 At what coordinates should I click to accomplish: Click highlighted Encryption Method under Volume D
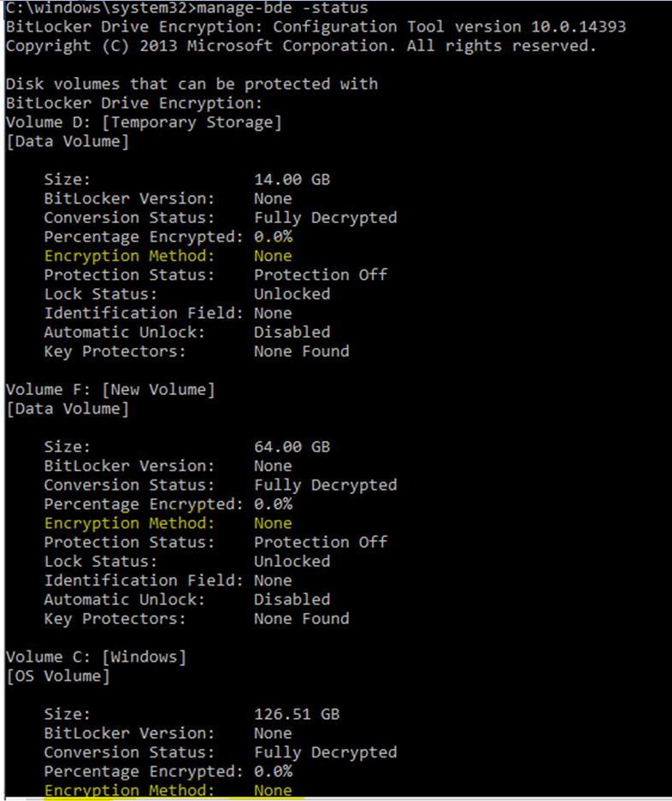click(x=129, y=256)
